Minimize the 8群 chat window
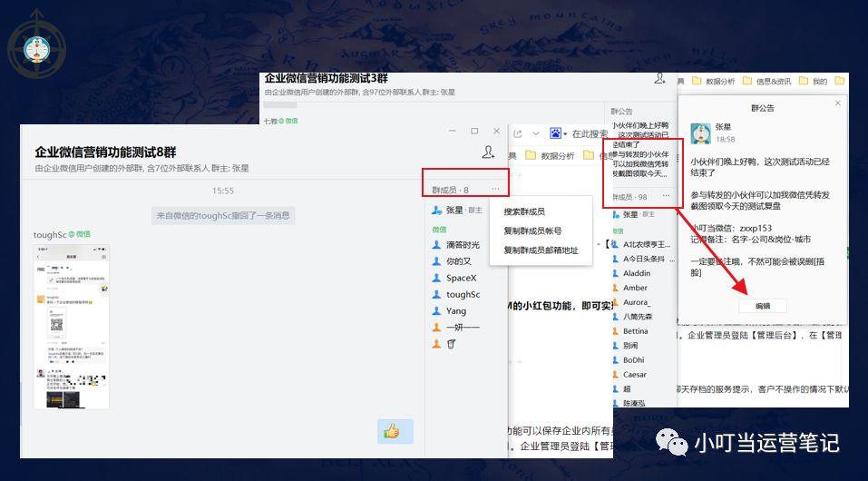This screenshot has width=868, height=481. pyautogui.click(x=453, y=131)
